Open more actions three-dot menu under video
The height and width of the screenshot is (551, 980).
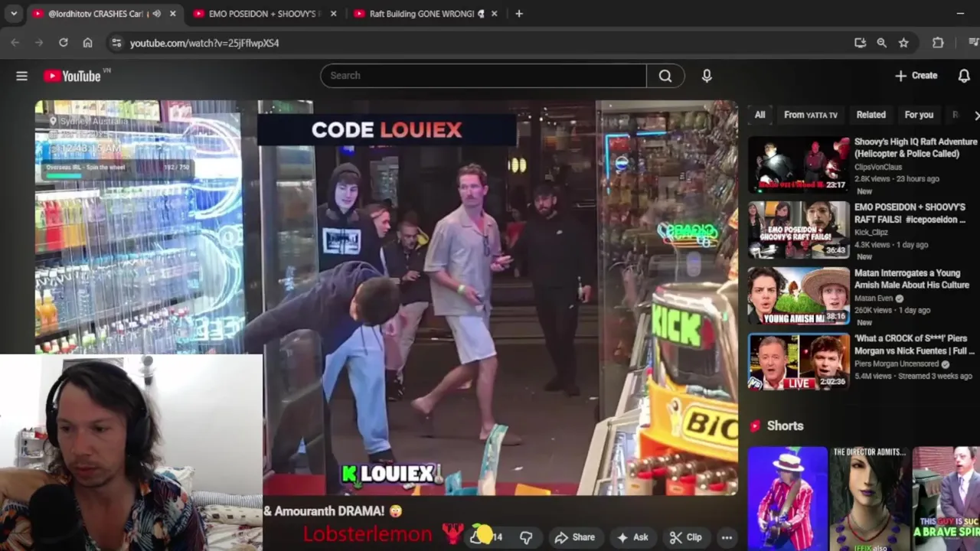pyautogui.click(x=727, y=537)
